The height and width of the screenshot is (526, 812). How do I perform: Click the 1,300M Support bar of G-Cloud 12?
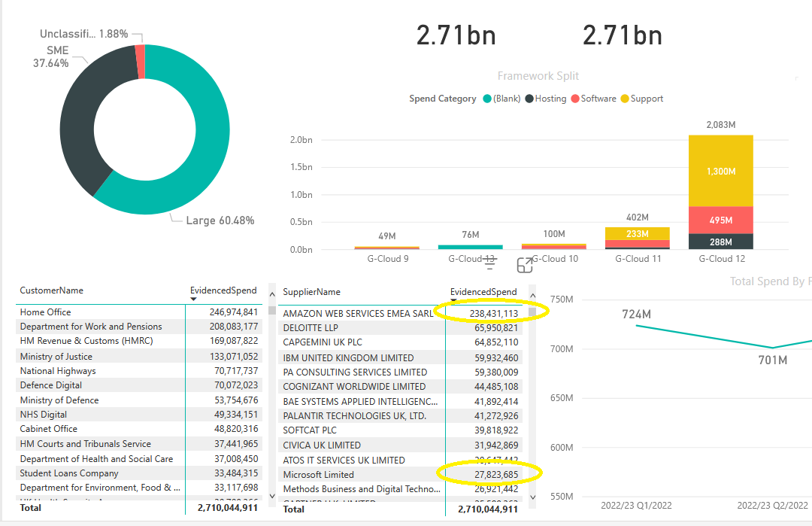pos(721,171)
